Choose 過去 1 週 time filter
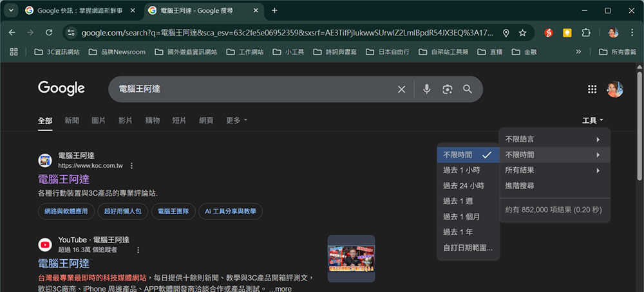This screenshot has width=644, height=292. point(468,201)
